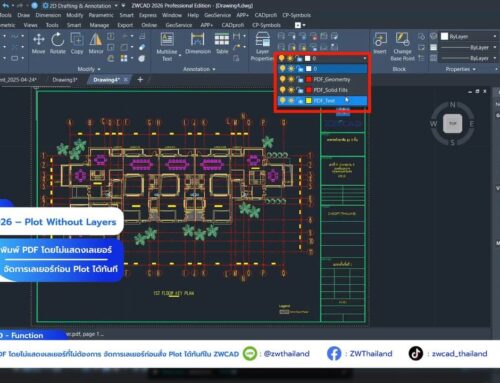Viewport: 500px width, 383px height.
Task: Freeze the PDF_Text layer sun icon
Action: tap(291, 100)
